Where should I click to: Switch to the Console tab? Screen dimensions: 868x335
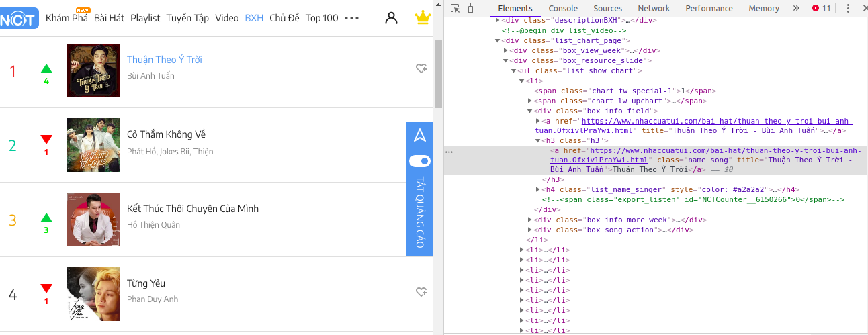click(x=563, y=9)
